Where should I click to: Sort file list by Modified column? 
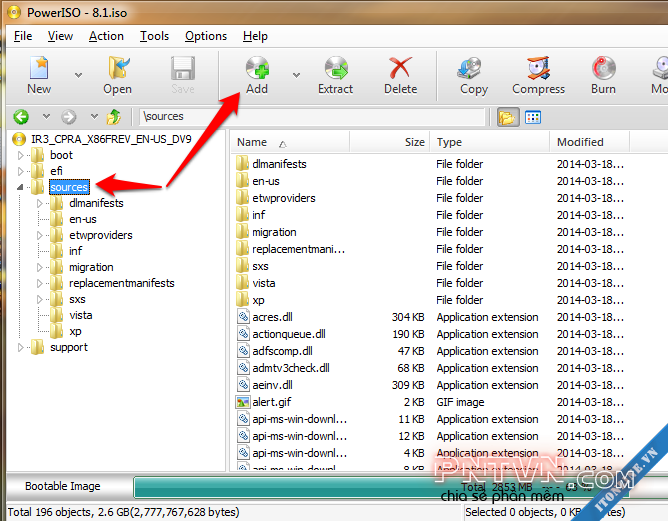click(x=590, y=142)
